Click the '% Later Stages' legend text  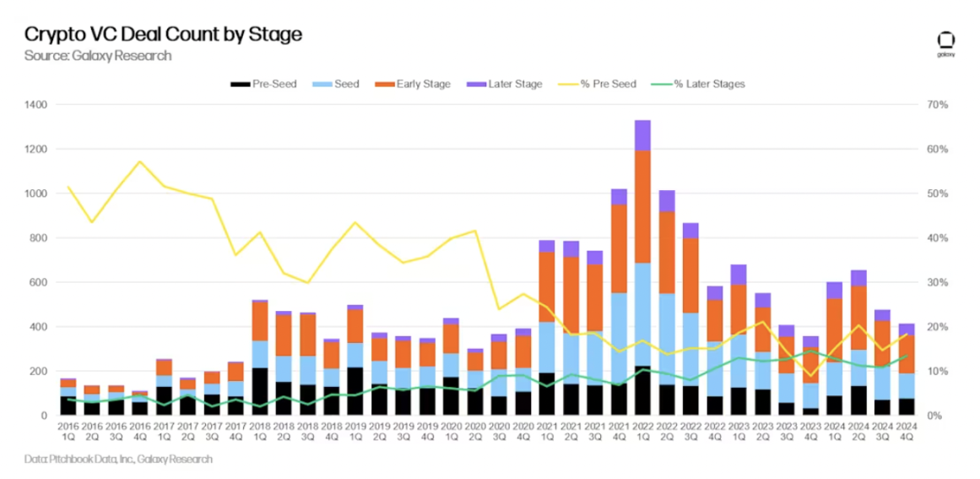click(x=709, y=84)
